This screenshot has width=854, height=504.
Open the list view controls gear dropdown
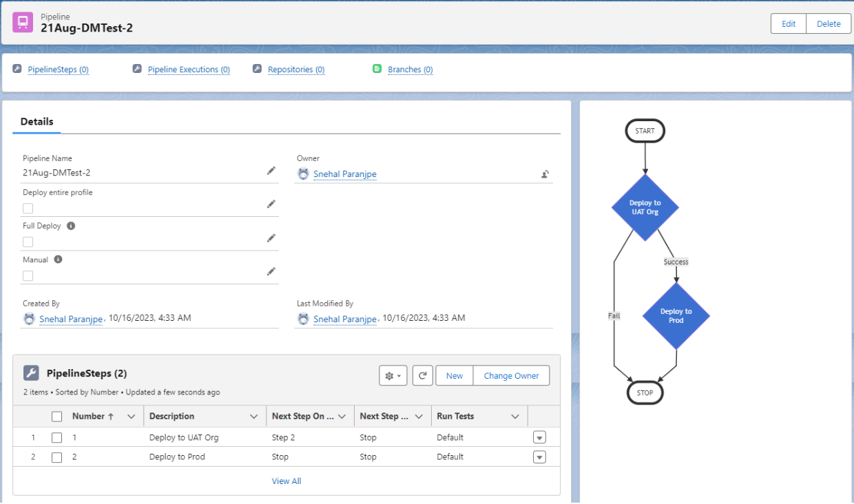(x=393, y=376)
